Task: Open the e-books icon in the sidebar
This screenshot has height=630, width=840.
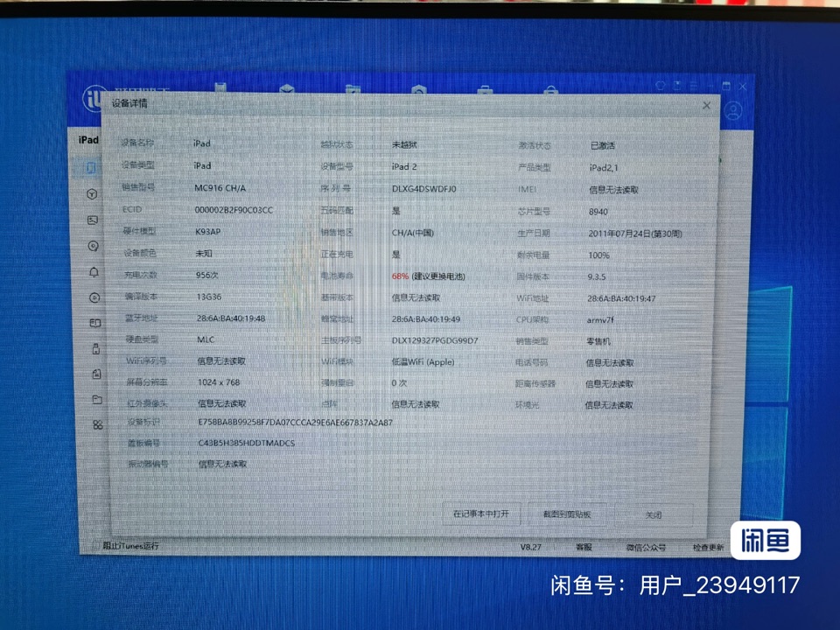Action: [x=94, y=323]
